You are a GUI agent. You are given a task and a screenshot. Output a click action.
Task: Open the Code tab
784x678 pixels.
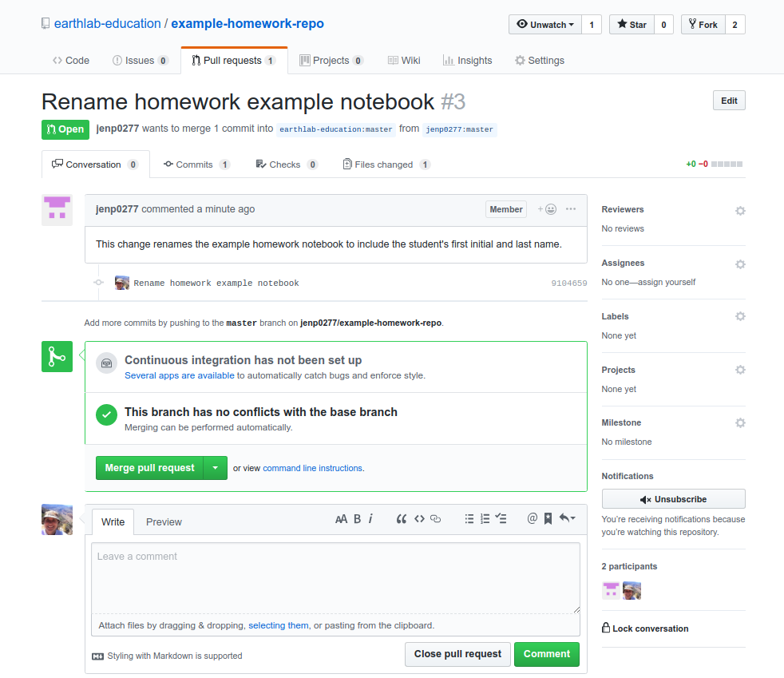(x=70, y=61)
